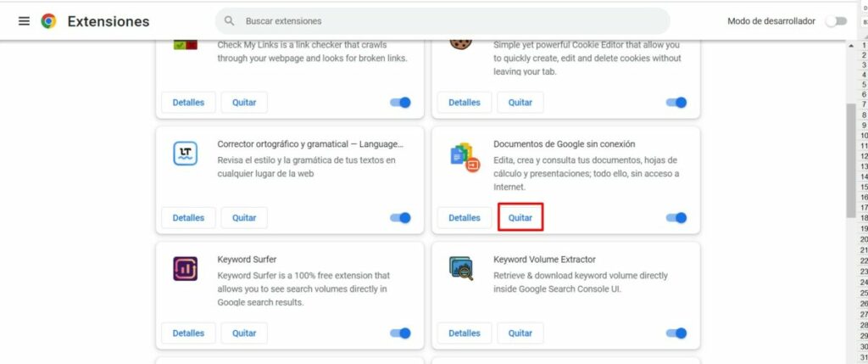Click the search magnifier icon

(x=229, y=21)
